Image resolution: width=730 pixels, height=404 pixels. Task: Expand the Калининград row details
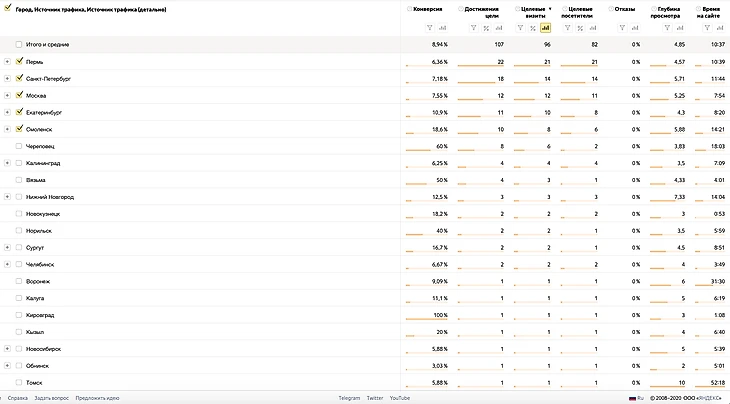click(x=7, y=163)
